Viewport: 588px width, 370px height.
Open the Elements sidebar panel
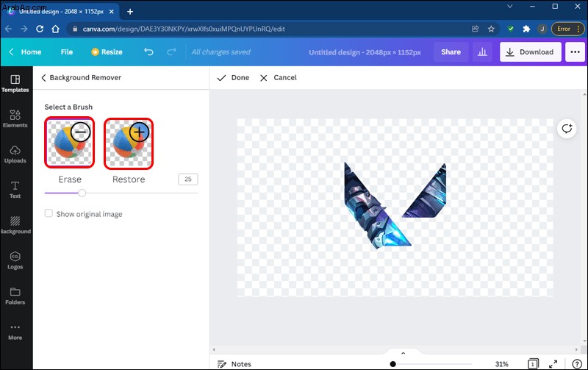point(15,119)
